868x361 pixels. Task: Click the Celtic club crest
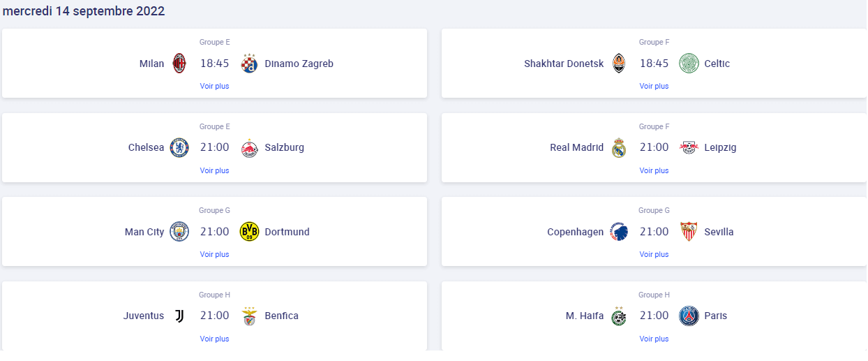click(689, 64)
